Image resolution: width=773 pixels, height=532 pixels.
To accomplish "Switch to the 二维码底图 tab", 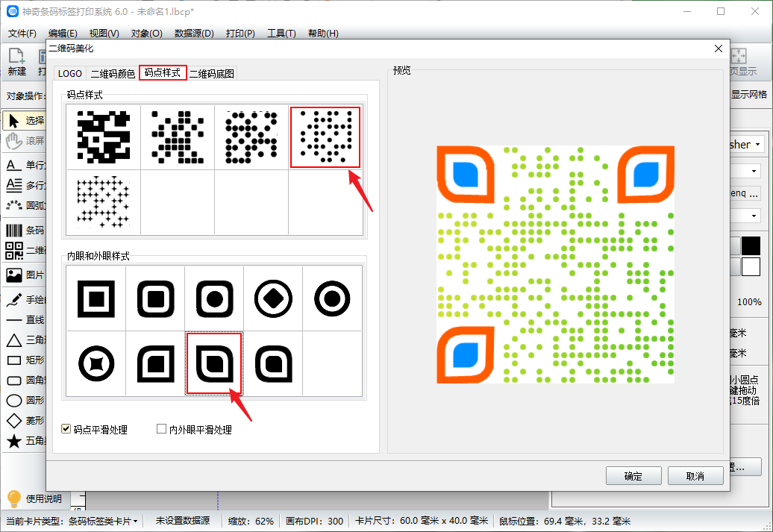I will pos(211,73).
